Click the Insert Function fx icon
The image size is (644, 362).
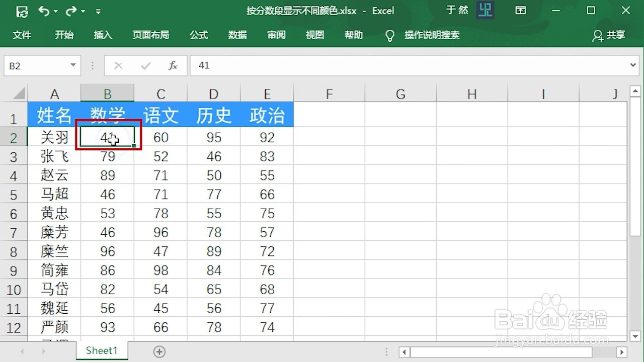pos(173,65)
